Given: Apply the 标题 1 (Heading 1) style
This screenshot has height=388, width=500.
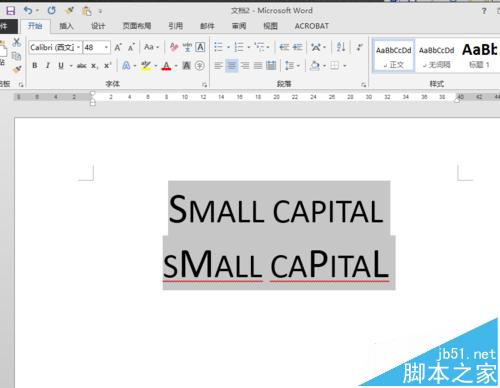Looking at the screenshot, I should 479,56.
